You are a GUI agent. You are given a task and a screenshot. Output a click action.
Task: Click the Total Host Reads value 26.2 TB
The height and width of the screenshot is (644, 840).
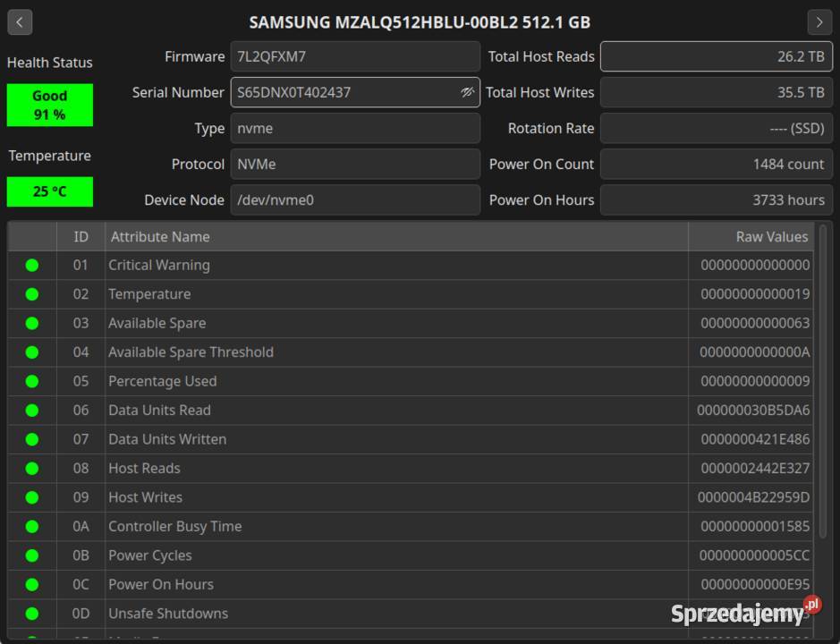717,56
